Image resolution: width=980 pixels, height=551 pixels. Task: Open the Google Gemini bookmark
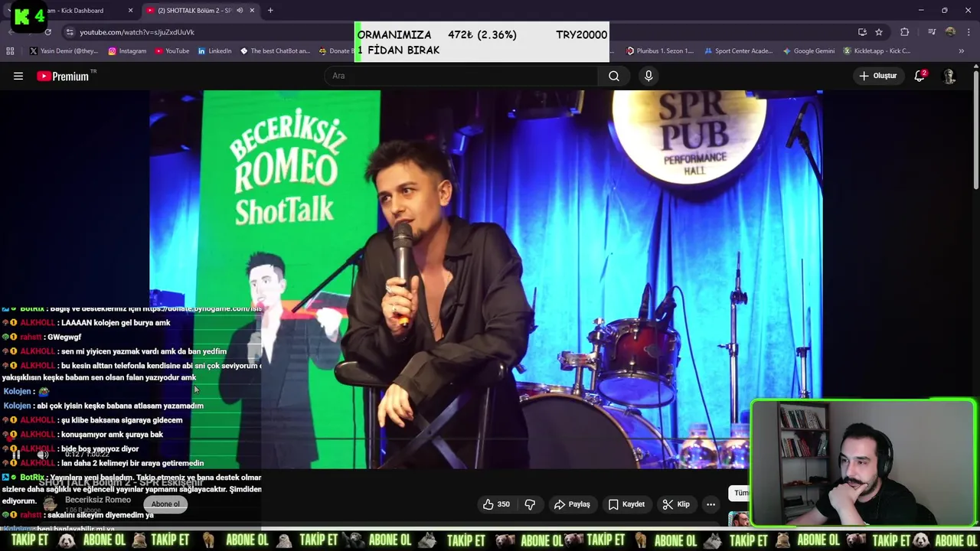point(808,51)
